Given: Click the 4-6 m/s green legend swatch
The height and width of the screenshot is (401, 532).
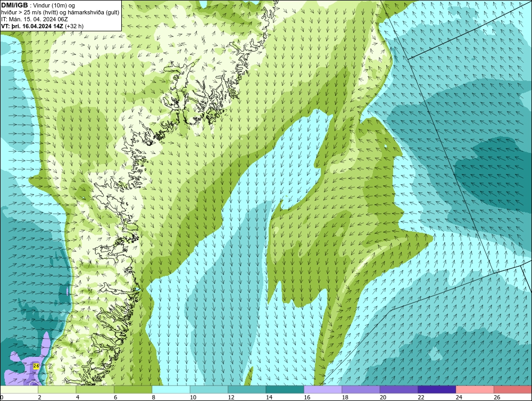Looking at the screenshot, I should click(95, 389).
